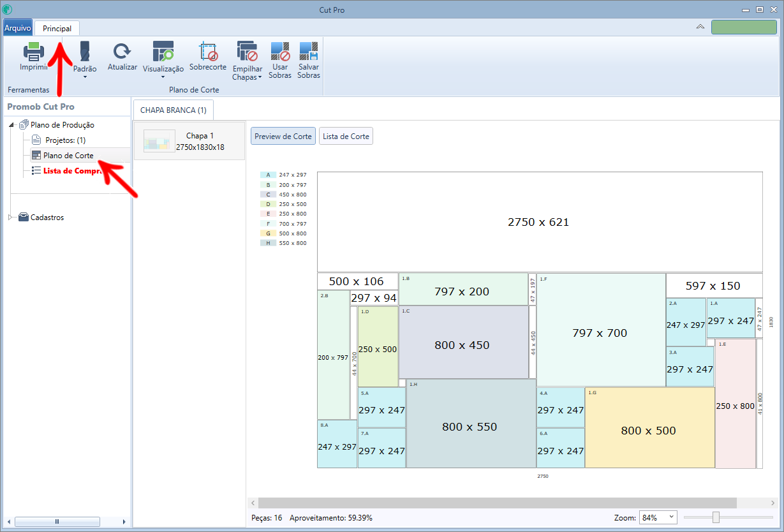Click the Peças: 16 status text

[x=267, y=518]
